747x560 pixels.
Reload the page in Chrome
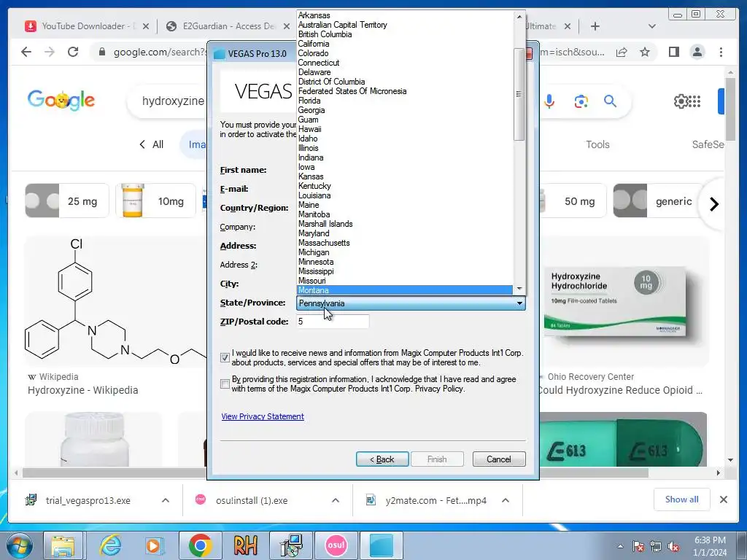point(73,52)
